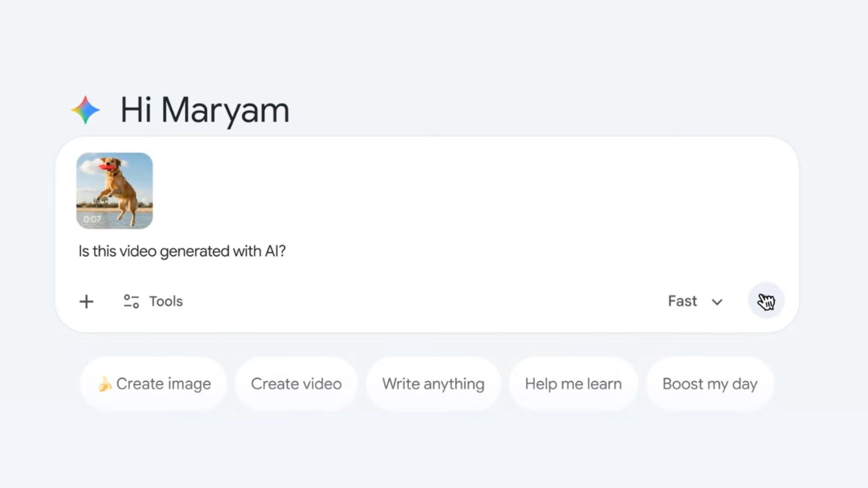Screen dimensions: 868x488
Task: Open the attached dog video thumbnail
Action: click(x=114, y=191)
